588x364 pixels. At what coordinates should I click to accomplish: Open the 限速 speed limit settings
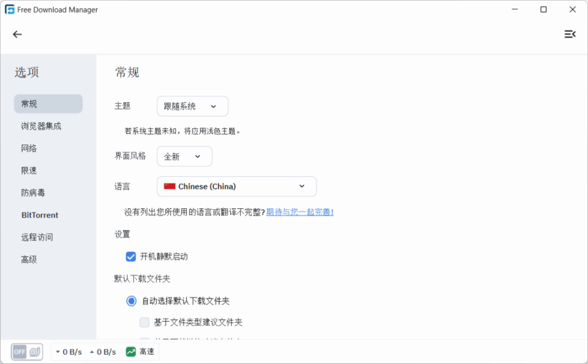[x=29, y=170]
